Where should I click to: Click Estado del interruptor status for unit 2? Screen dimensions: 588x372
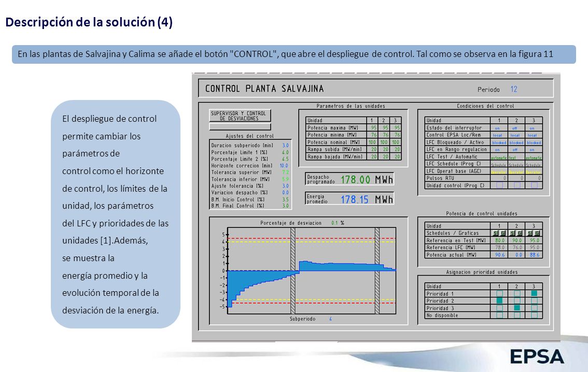[x=515, y=128]
